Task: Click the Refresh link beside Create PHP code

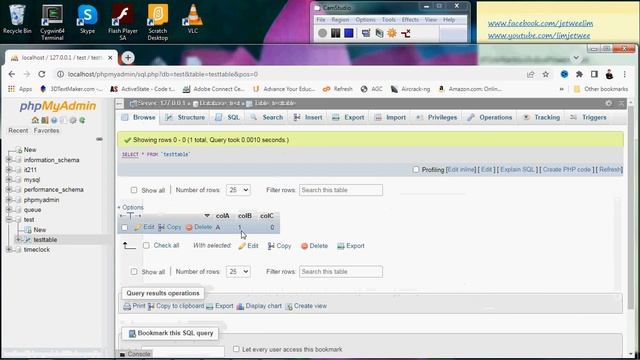Action: (x=610, y=169)
